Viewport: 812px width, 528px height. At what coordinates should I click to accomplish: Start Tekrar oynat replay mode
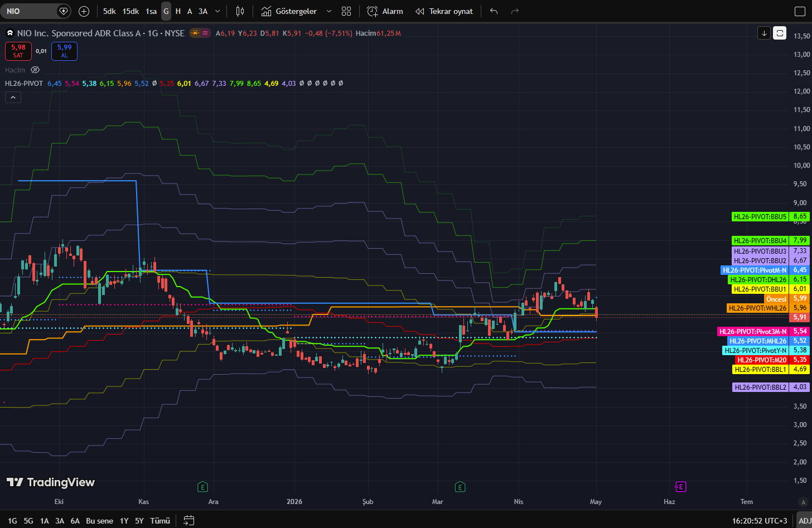[444, 11]
